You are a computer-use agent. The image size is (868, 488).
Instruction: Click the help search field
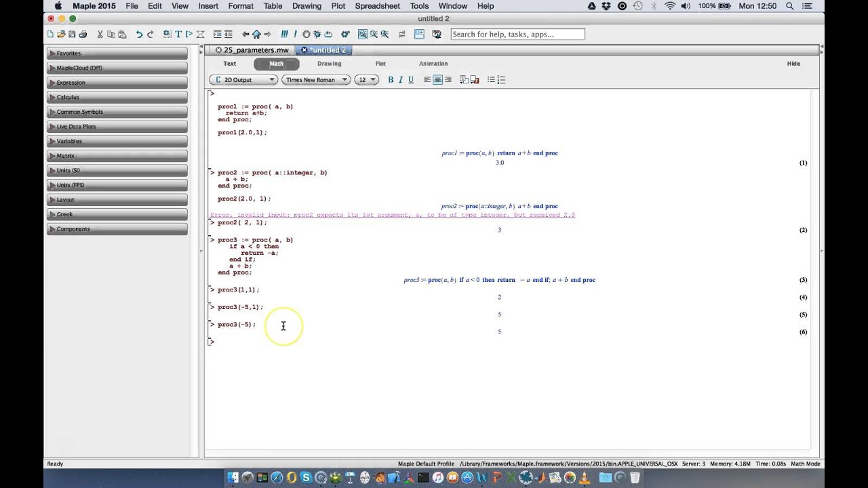click(517, 34)
